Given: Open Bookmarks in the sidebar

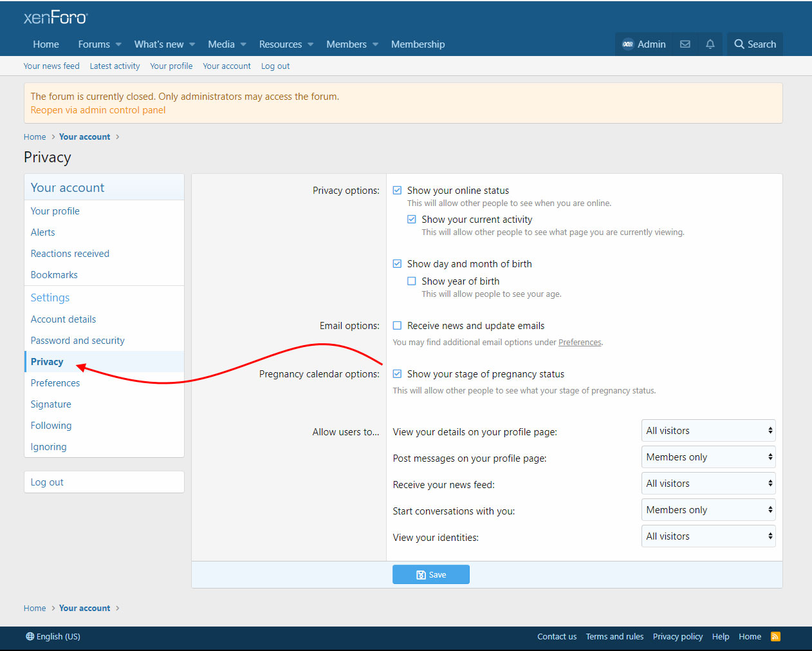Looking at the screenshot, I should coord(104,275).
